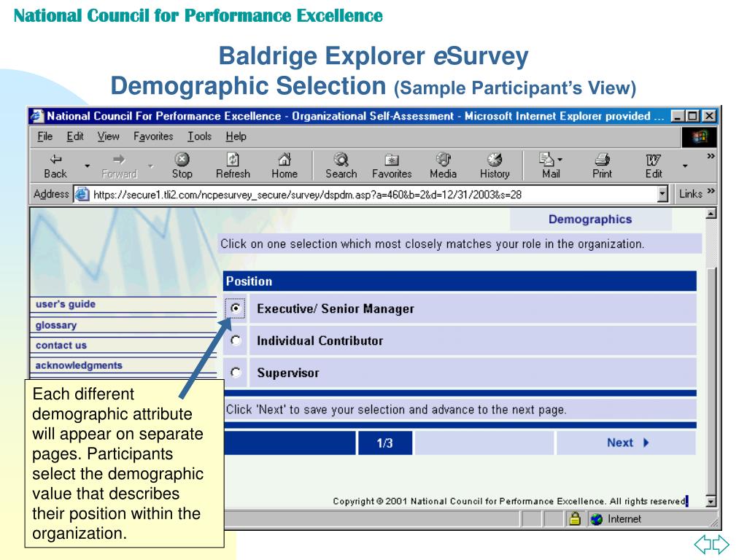The width and height of the screenshot is (747, 560).
Task: Open the Tools menu
Action: tap(199, 136)
